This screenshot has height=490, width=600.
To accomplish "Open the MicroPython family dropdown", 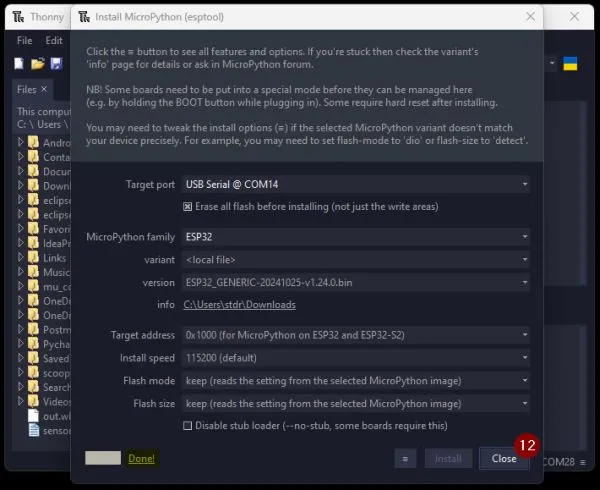I will pyautogui.click(x=356, y=237).
